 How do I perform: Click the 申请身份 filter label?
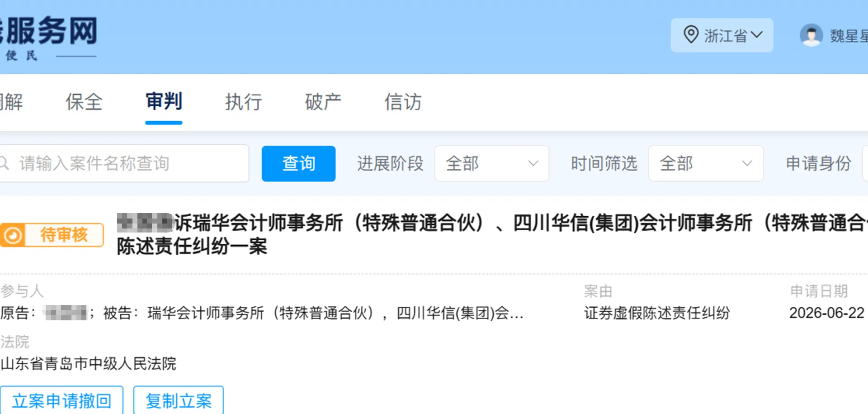click(x=819, y=163)
